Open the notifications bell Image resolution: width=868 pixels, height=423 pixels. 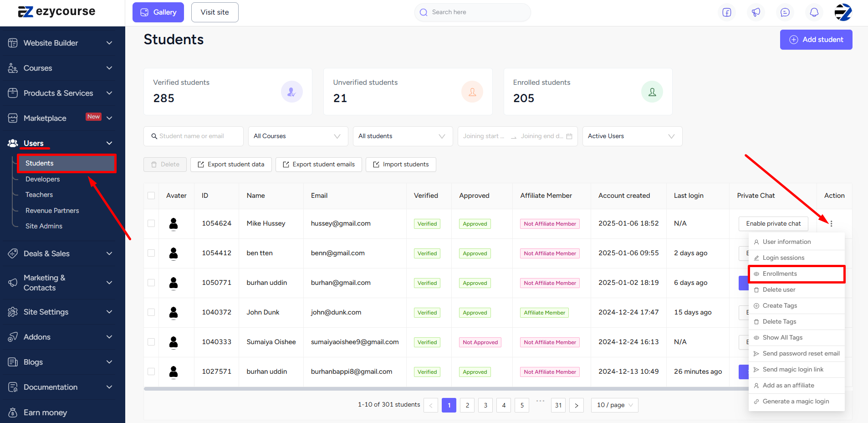(x=814, y=12)
